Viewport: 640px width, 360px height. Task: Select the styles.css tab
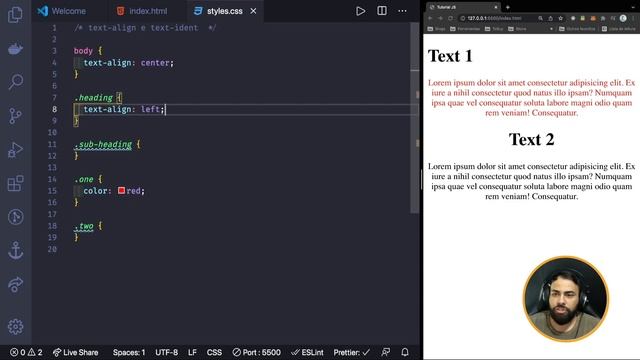[224, 11]
